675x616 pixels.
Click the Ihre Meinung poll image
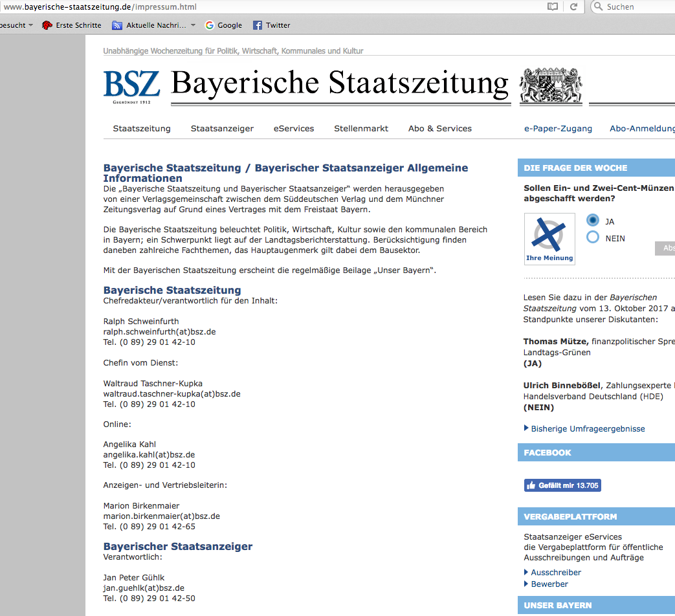coord(549,239)
